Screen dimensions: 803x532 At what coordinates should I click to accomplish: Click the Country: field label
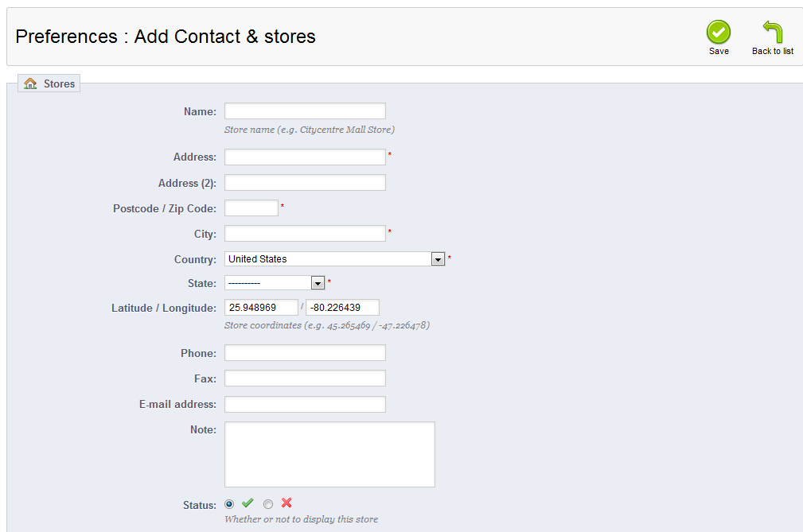click(x=195, y=259)
